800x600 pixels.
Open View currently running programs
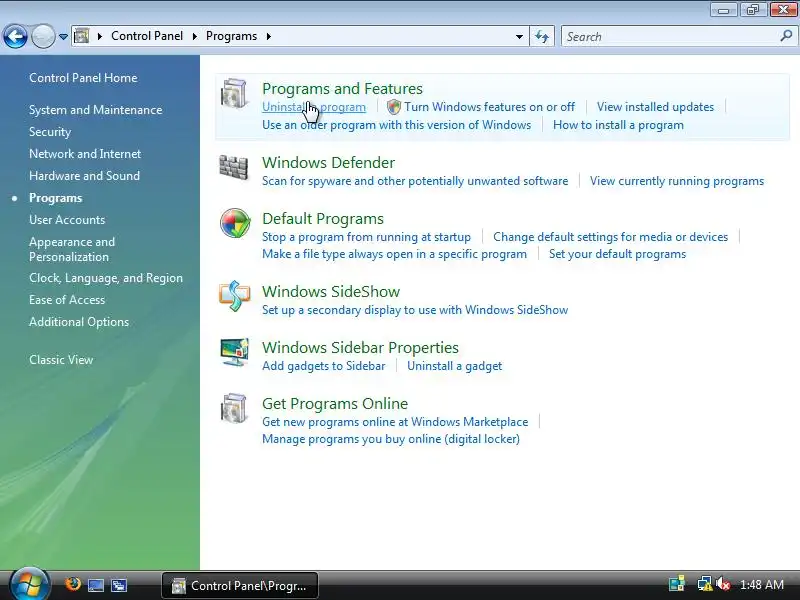coord(677,181)
